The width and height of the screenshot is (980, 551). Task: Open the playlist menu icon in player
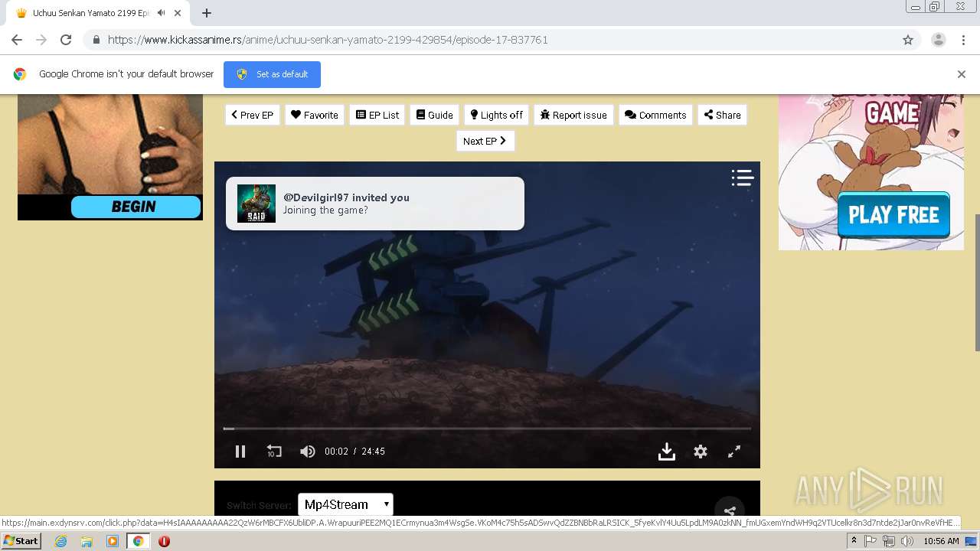tap(742, 178)
